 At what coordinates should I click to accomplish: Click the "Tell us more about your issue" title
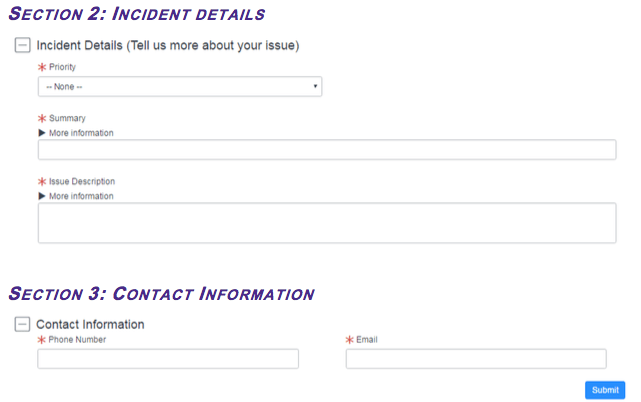(212, 45)
